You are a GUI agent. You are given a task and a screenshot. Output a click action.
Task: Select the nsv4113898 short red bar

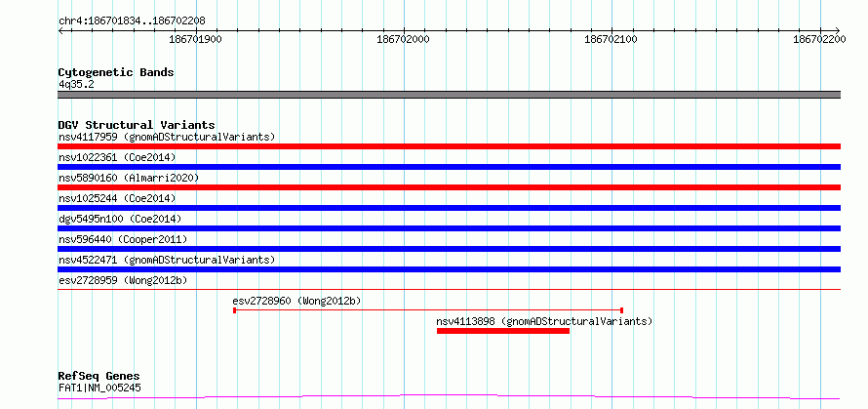503,331
